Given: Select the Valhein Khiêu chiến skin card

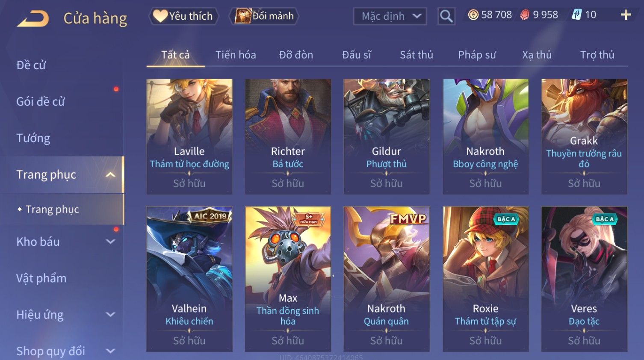Looking at the screenshot, I should [189, 279].
